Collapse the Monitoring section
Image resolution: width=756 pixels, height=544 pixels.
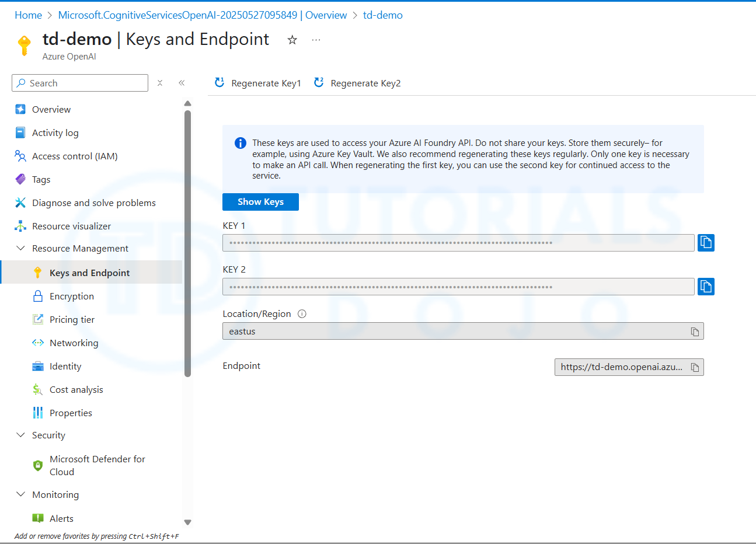pyautogui.click(x=20, y=494)
